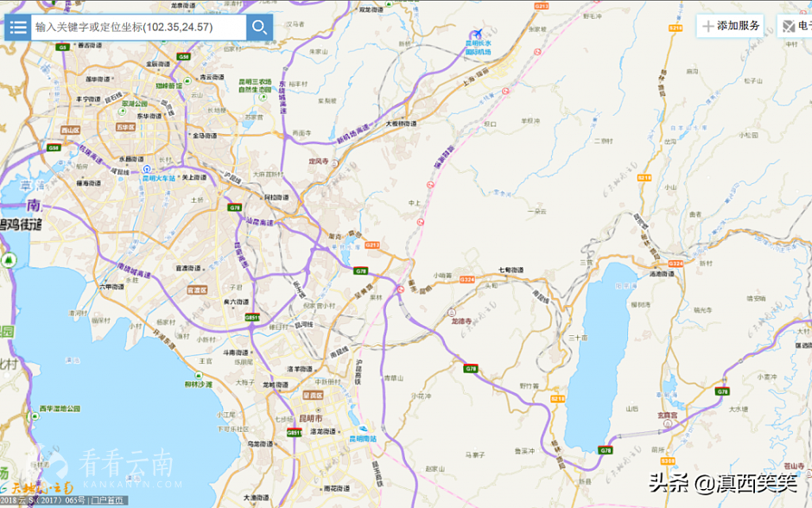Image resolution: width=812 pixels, height=508 pixels.
Task: Click the 西山区 district label
Action: point(70,130)
